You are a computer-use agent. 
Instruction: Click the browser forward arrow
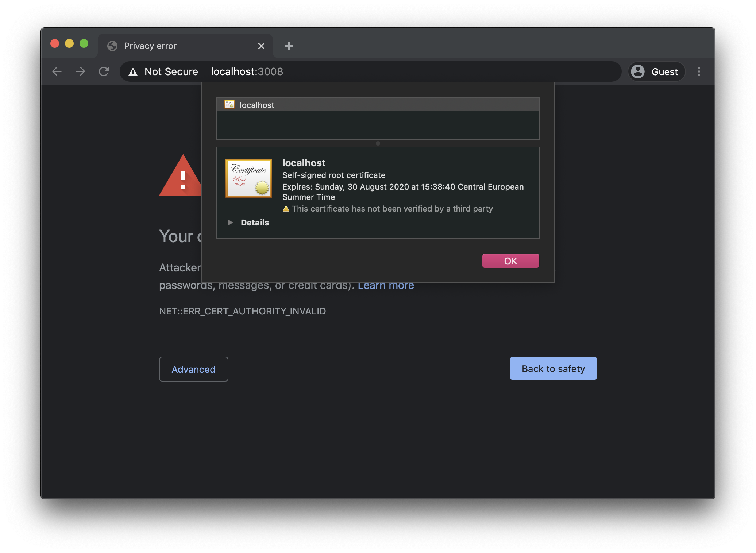point(80,71)
